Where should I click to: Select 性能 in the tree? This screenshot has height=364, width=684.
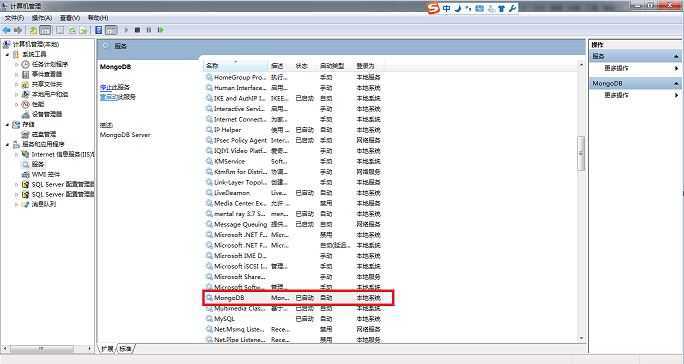tap(33, 104)
